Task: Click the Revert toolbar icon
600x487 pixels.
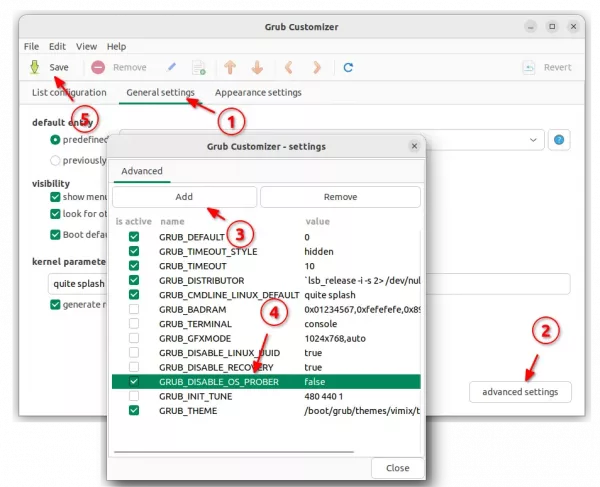Action: point(529,67)
